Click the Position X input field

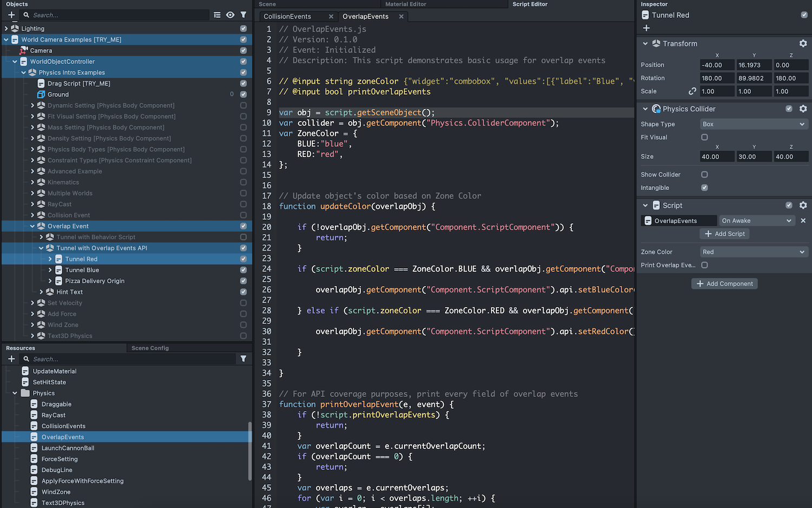717,65
